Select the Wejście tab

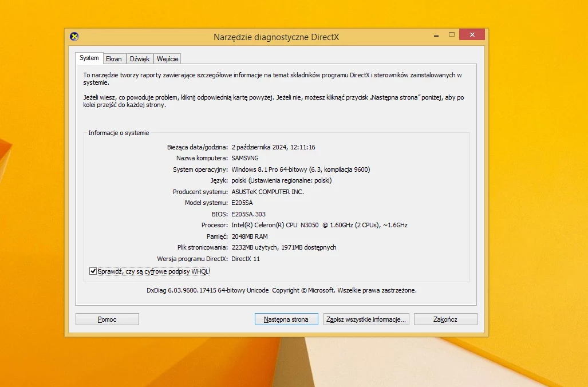[167, 59]
